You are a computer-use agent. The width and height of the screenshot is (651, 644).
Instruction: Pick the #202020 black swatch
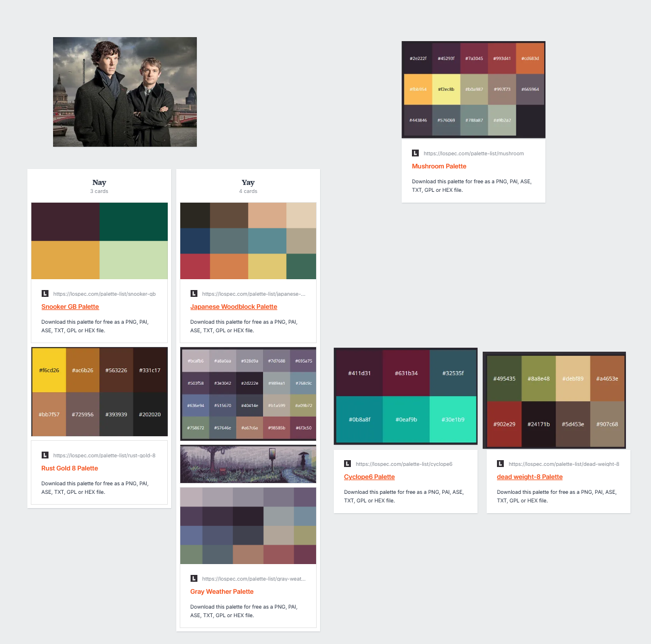pyautogui.click(x=150, y=414)
